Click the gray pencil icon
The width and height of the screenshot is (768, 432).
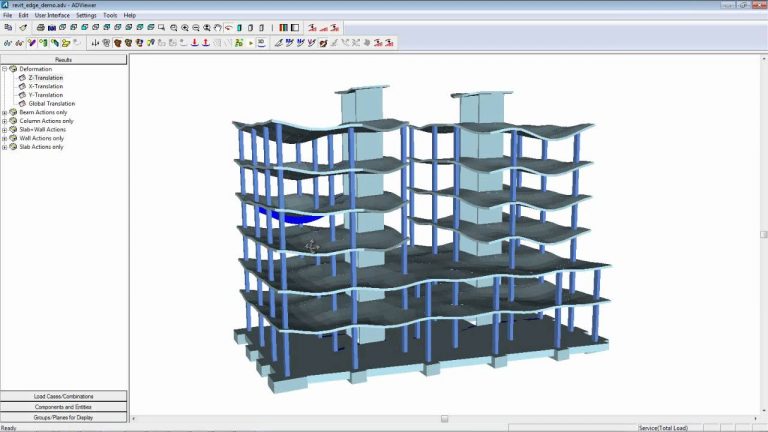click(x=278, y=43)
